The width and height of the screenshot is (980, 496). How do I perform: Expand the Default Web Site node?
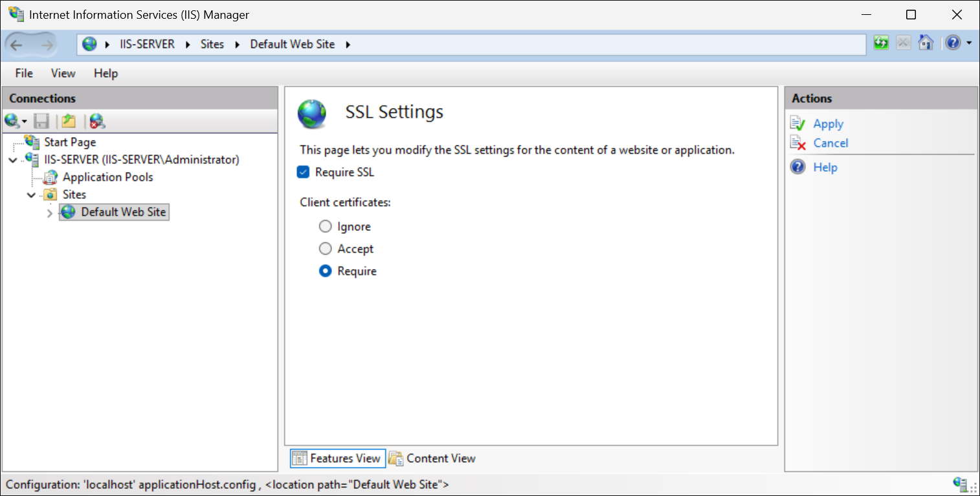pyautogui.click(x=50, y=213)
